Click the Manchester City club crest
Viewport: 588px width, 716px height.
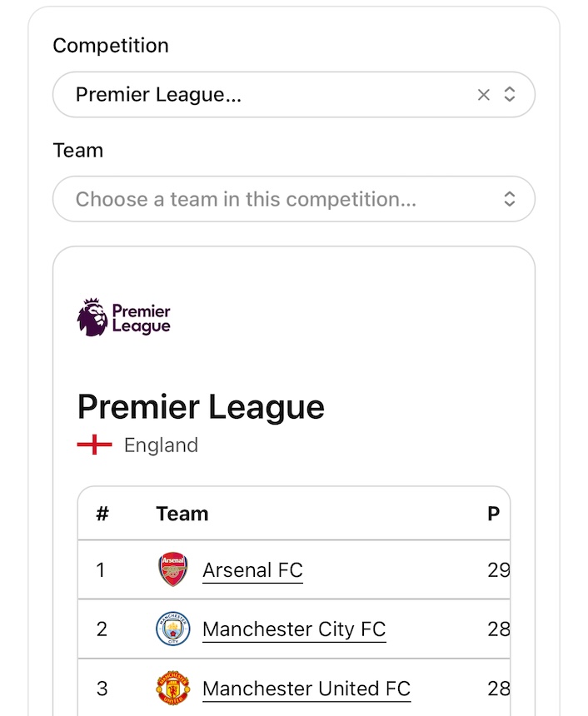point(173,629)
